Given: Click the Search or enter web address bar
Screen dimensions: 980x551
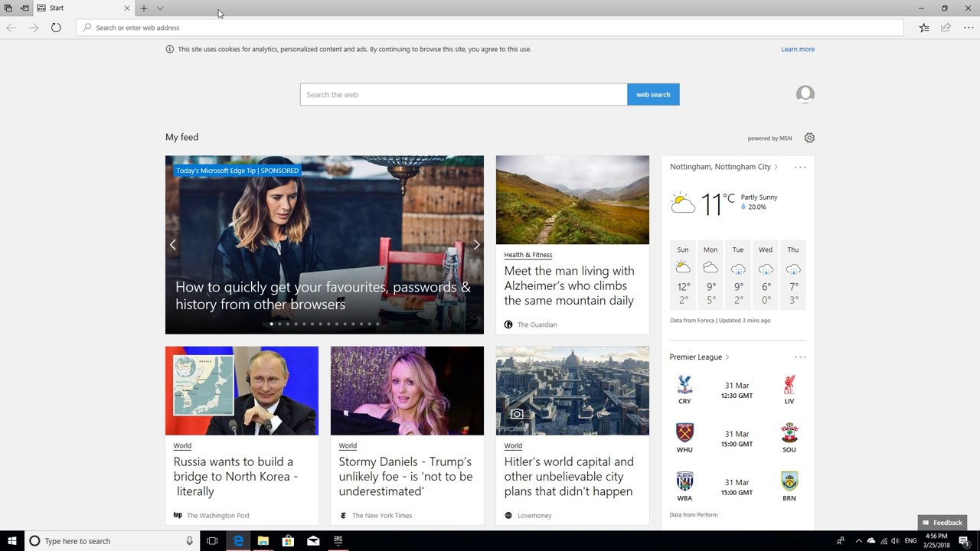Looking at the screenshot, I should point(490,28).
